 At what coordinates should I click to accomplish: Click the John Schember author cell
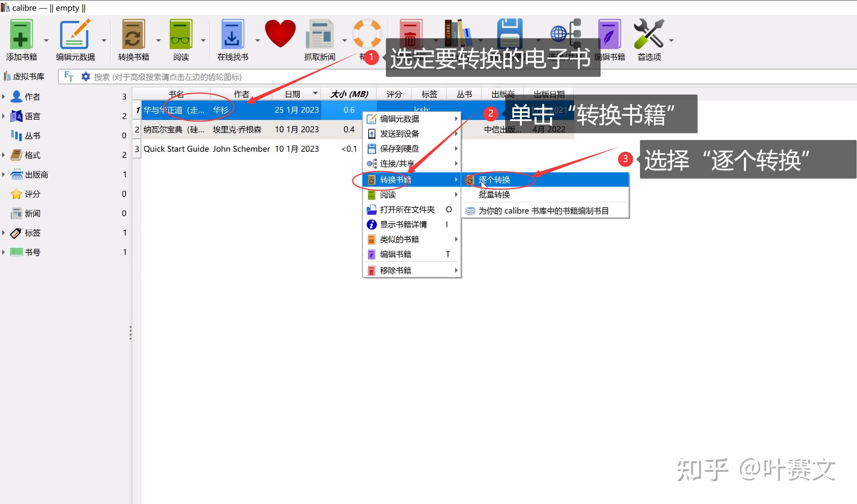point(241,149)
